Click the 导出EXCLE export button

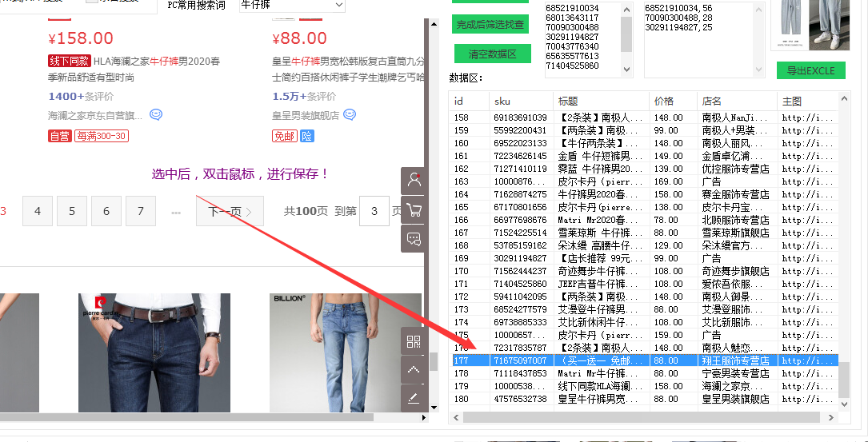pyautogui.click(x=811, y=71)
